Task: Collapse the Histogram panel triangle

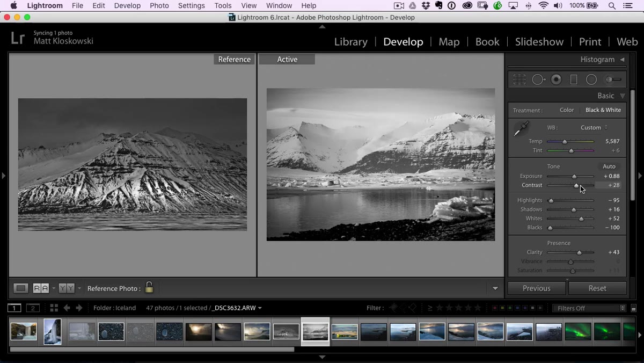Action: (622, 60)
